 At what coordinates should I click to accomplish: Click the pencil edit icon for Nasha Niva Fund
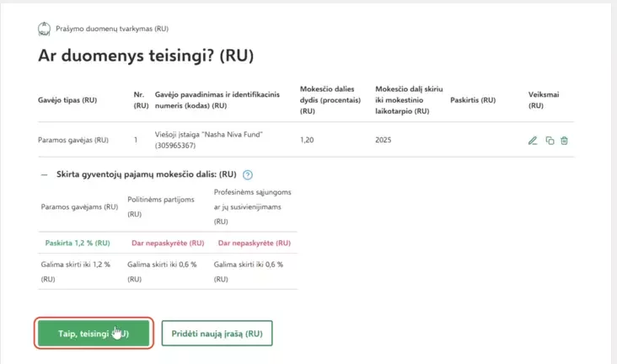coord(533,141)
